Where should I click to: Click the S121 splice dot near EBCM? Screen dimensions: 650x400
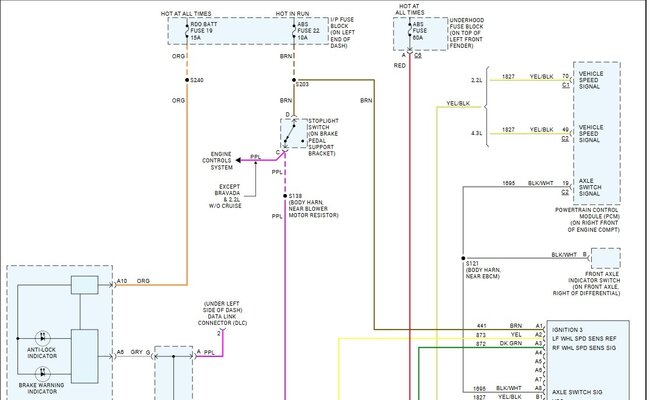pyautogui.click(x=463, y=258)
